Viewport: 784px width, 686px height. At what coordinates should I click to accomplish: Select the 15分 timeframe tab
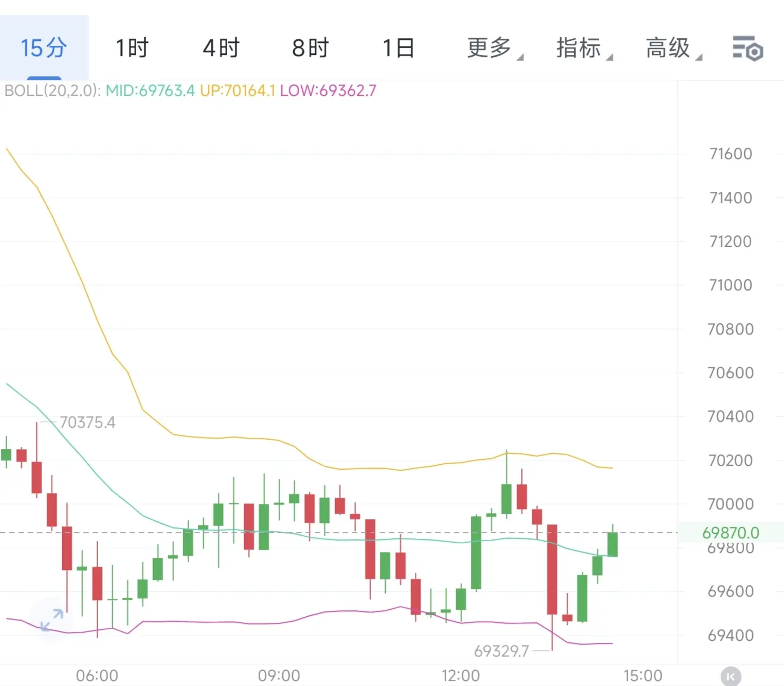pos(44,48)
